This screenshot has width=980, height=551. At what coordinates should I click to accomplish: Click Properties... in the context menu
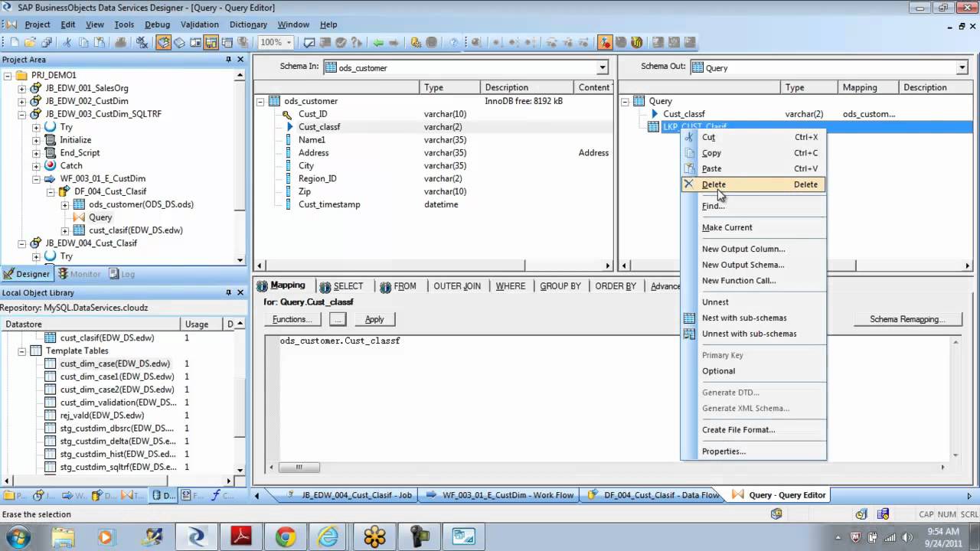[753, 452]
